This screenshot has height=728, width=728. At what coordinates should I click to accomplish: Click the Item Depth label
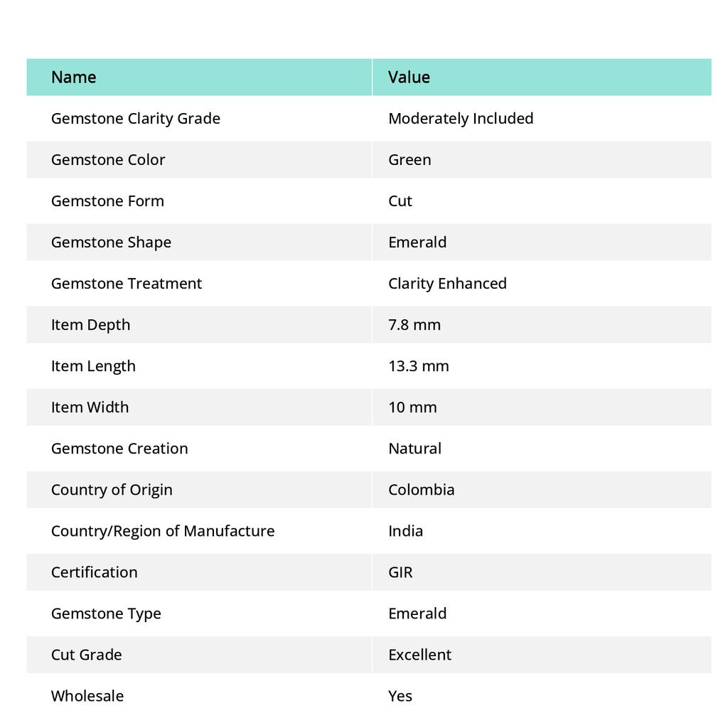[91, 325]
